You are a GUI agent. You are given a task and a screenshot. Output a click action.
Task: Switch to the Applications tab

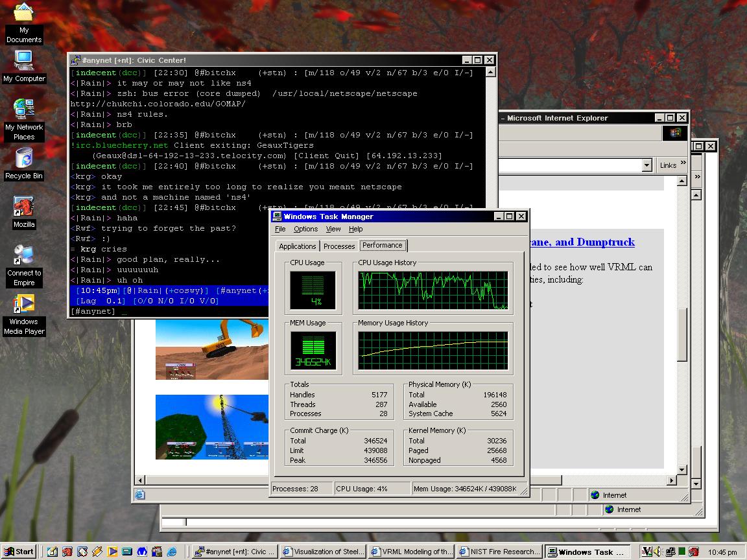click(x=297, y=246)
